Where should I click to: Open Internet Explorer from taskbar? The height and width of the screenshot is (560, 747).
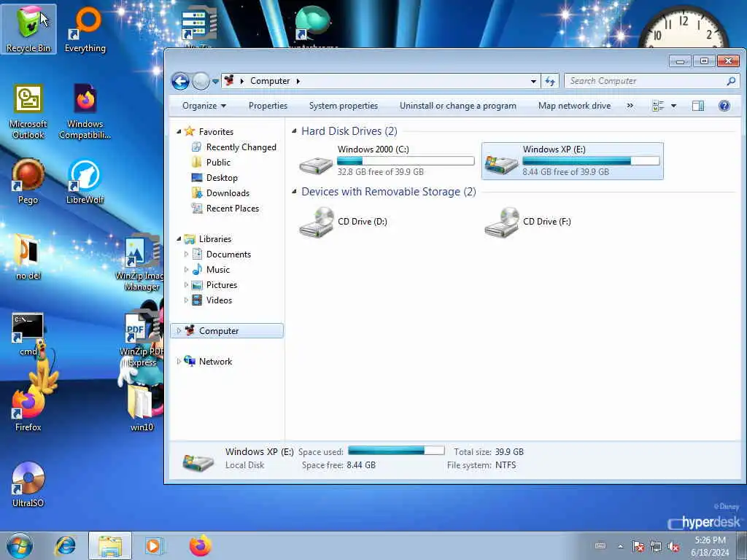[x=65, y=545]
